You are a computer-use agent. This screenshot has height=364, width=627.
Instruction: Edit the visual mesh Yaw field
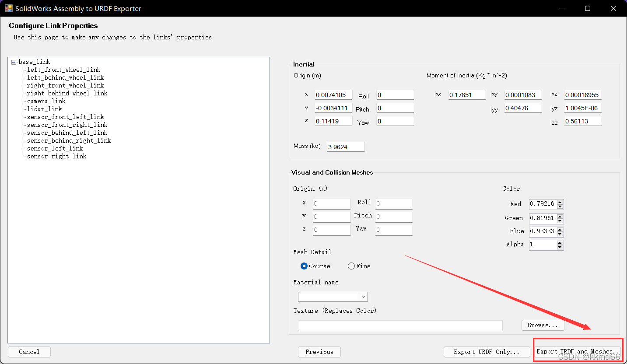click(x=394, y=230)
